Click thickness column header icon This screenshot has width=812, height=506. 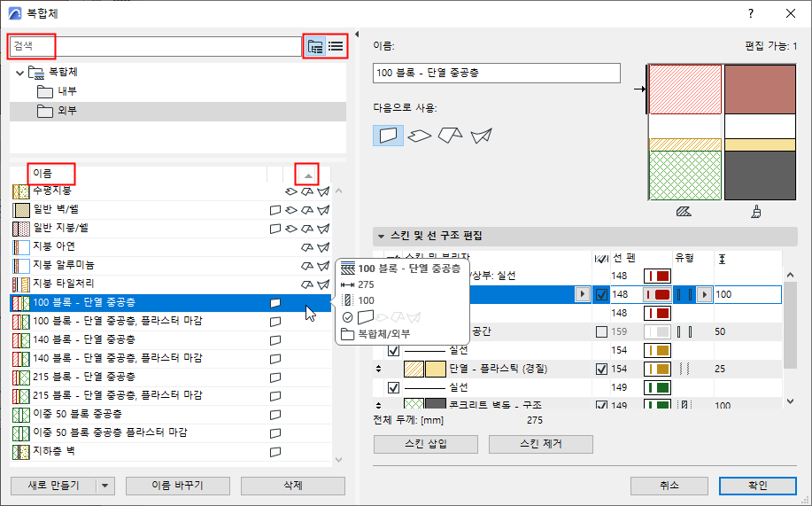722,259
